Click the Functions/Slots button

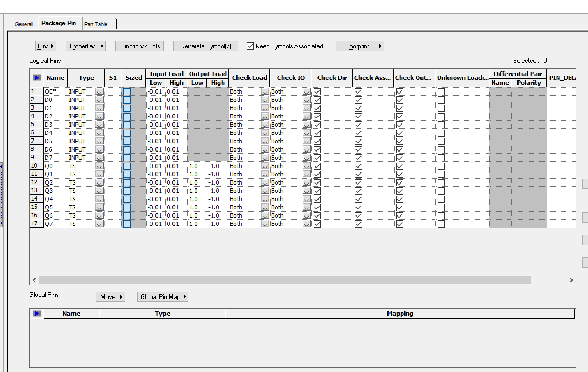click(x=139, y=46)
